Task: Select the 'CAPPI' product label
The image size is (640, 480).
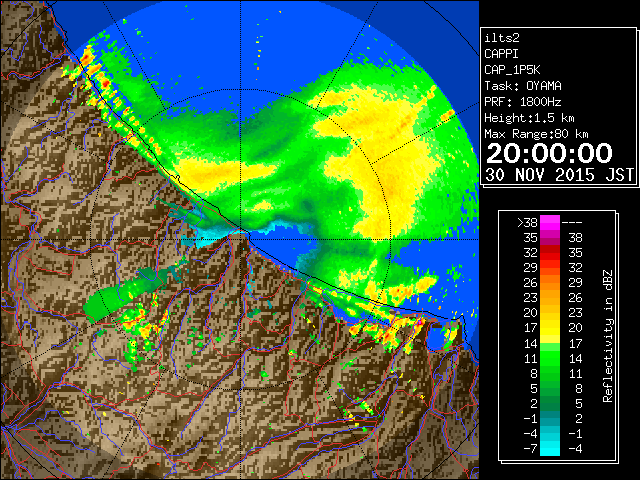Action: [501, 54]
